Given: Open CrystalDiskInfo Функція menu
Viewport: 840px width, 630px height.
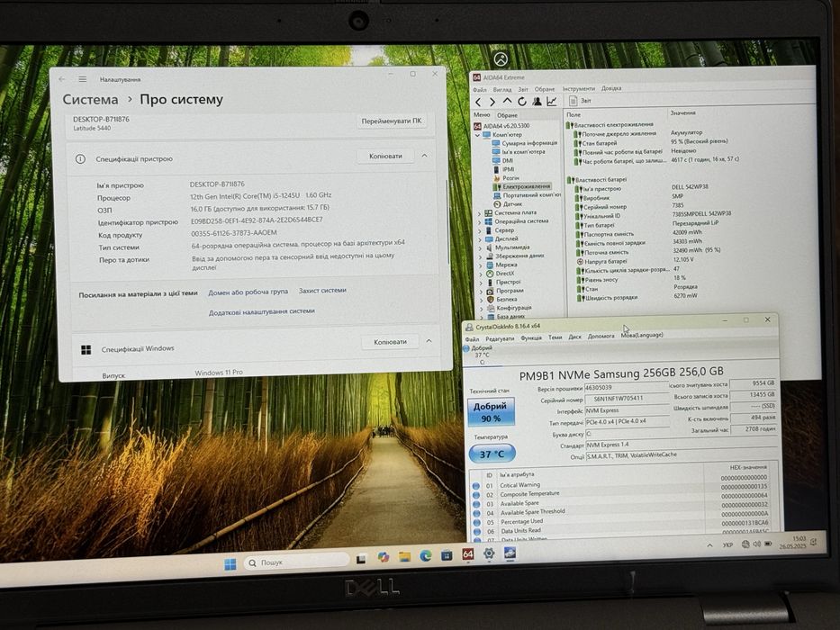Looking at the screenshot, I should (531, 338).
